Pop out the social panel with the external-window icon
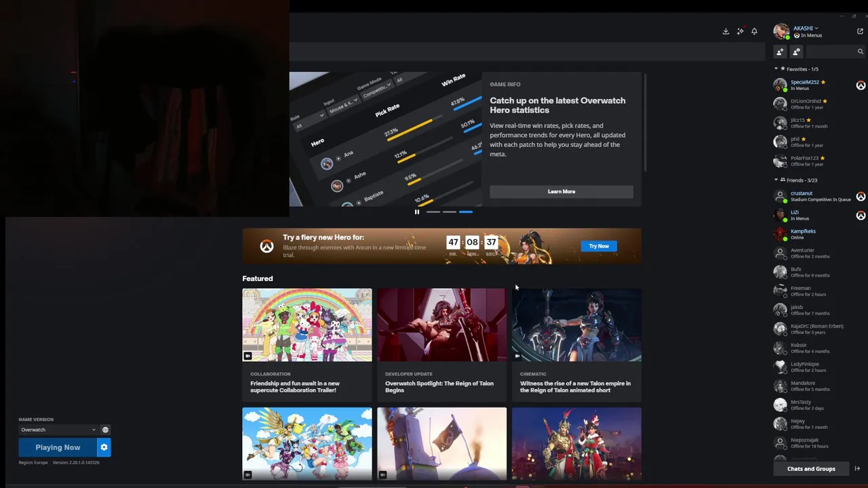 click(x=861, y=31)
